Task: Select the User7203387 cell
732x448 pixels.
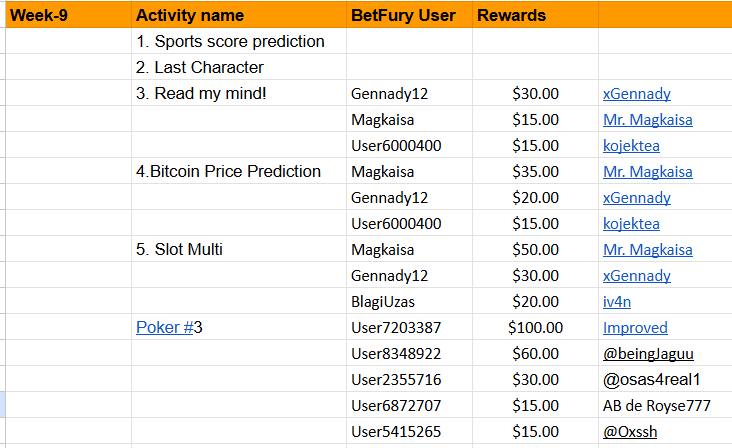Action: [x=409, y=327]
